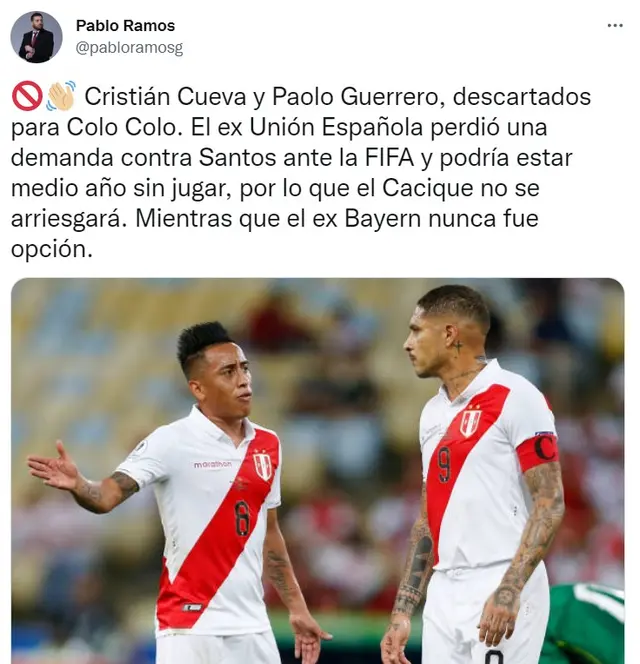Click Pablo Ramos profile avatar

pos(36,37)
